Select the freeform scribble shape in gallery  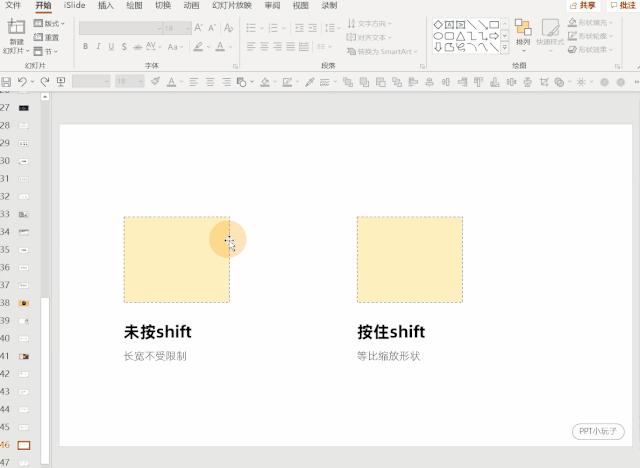(460, 47)
